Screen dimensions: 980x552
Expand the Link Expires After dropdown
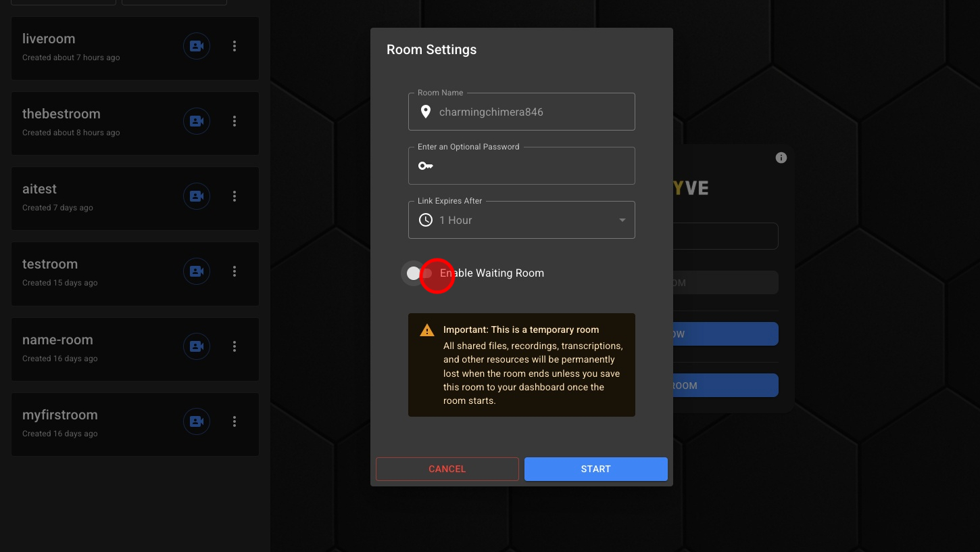point(521,221)
